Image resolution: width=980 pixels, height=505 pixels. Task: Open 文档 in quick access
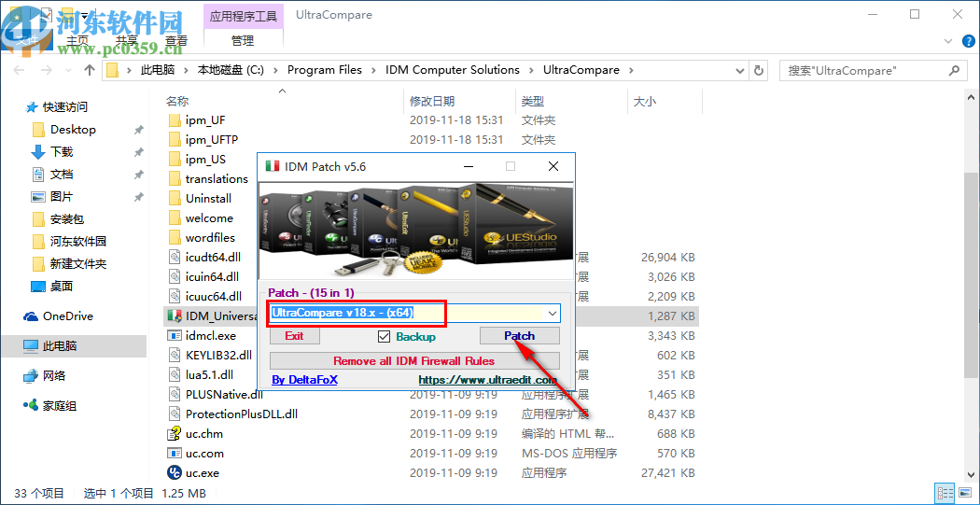[62, 174]
